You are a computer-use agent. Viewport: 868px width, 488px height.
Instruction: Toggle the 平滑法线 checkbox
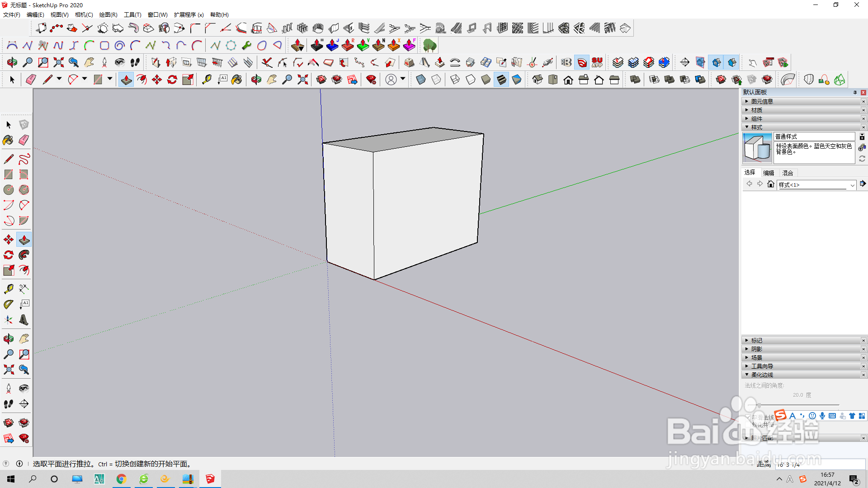748,418
